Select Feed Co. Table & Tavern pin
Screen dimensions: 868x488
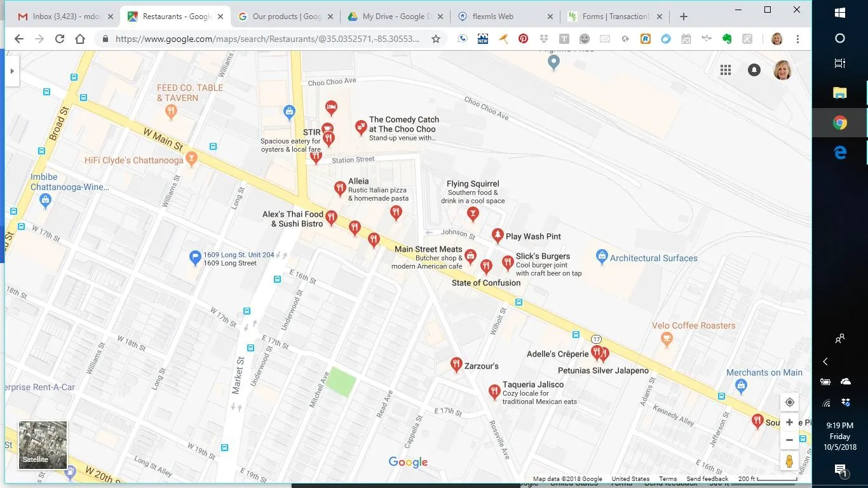tap(170, 112)
